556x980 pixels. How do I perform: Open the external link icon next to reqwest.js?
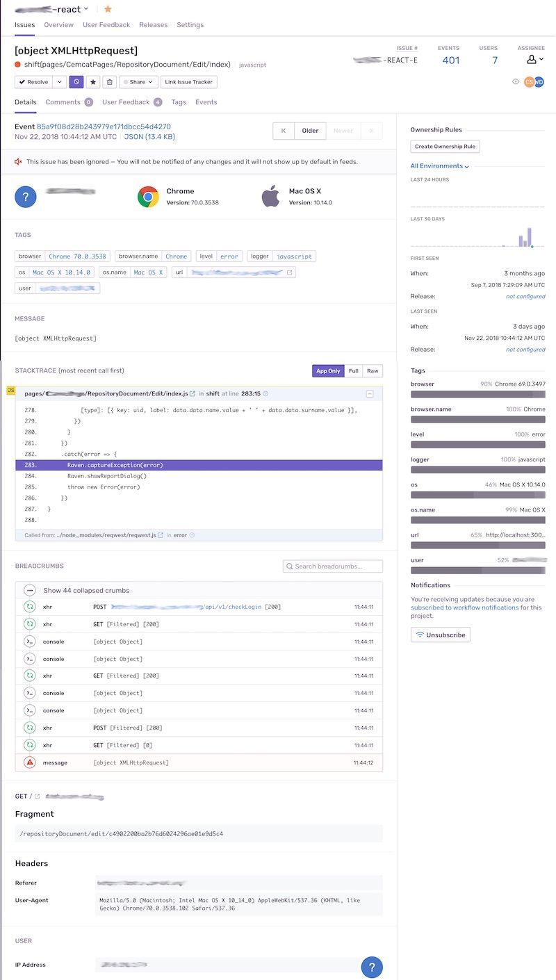[x=161, y=535]
